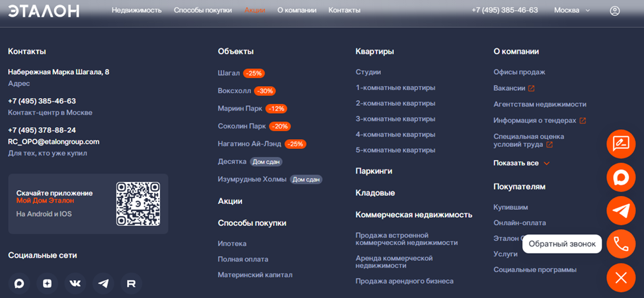Open Аренда коммерческой недвижимости link
644x298 pixels.
click(394, 262)
